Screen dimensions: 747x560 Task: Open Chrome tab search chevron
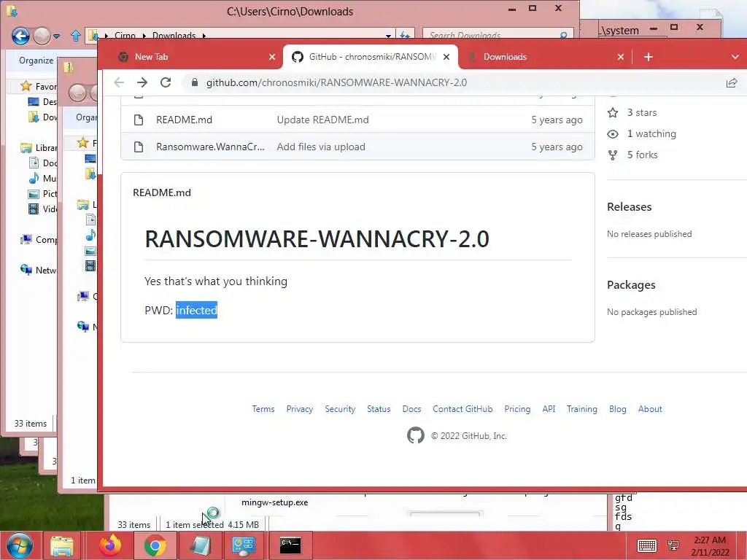point(735,57)
